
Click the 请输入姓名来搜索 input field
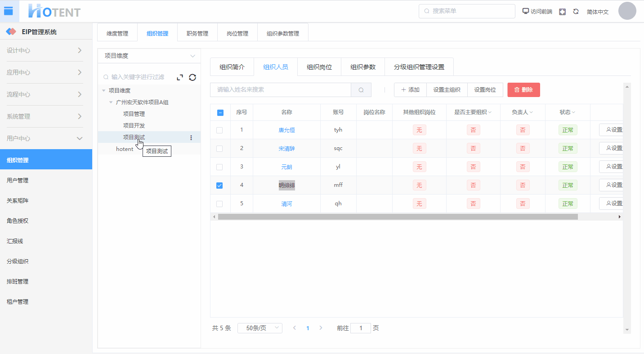pyautogui.click(x=280, y=90)
